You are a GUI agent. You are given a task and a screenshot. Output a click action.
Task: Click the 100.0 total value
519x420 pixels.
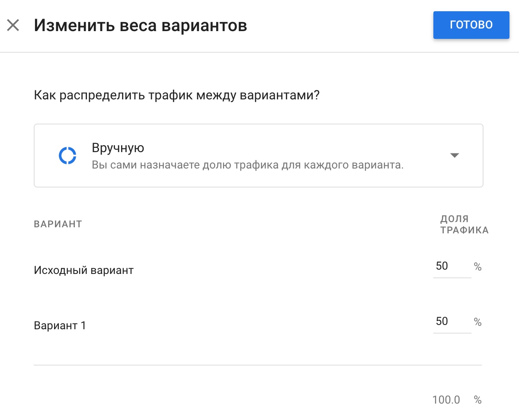pos(447,400)
